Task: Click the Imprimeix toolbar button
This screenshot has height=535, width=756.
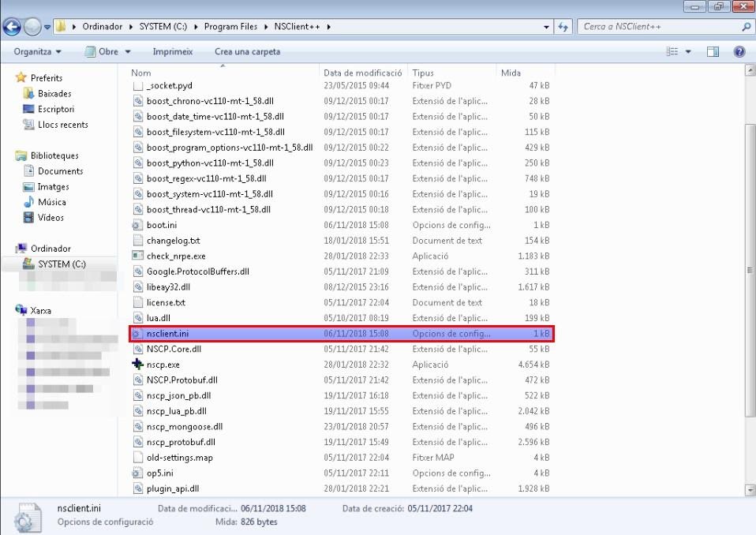Action: pos(172,52)
